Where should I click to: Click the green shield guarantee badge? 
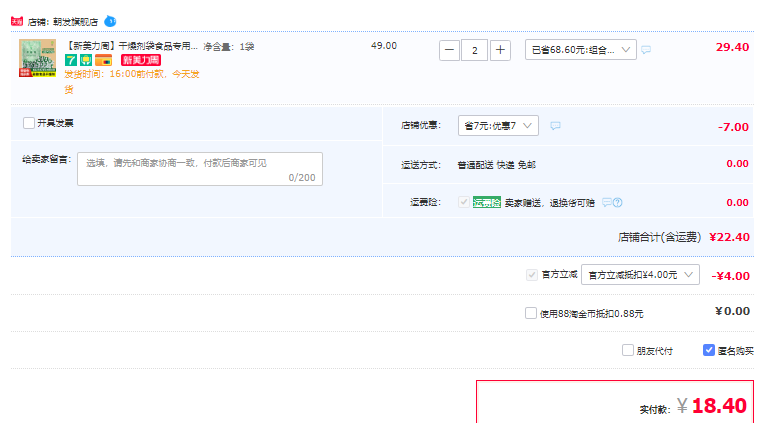pyautogui.click(x=86, y=60)
